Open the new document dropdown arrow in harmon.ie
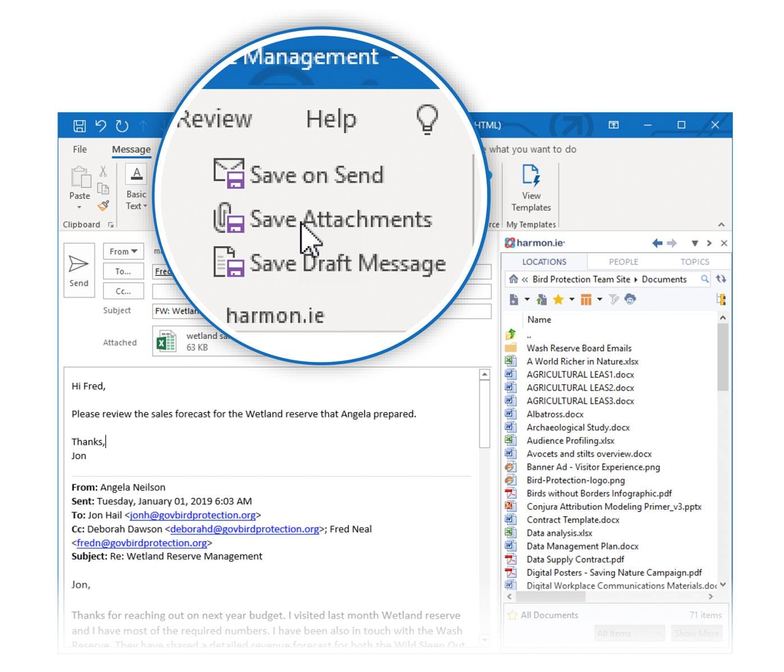Image resolution: width=784 pixels, height=672 pixels. click(x=527, y=299)
